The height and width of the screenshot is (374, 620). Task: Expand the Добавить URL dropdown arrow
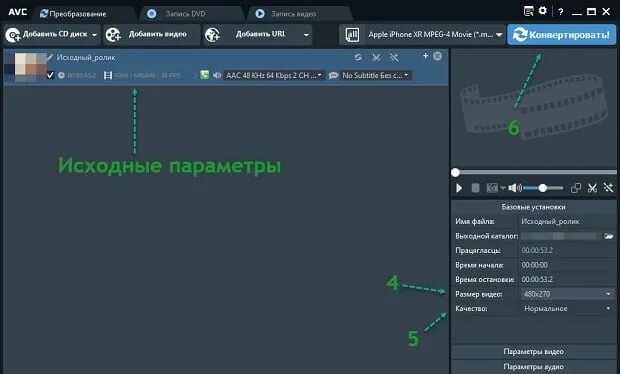306,35
